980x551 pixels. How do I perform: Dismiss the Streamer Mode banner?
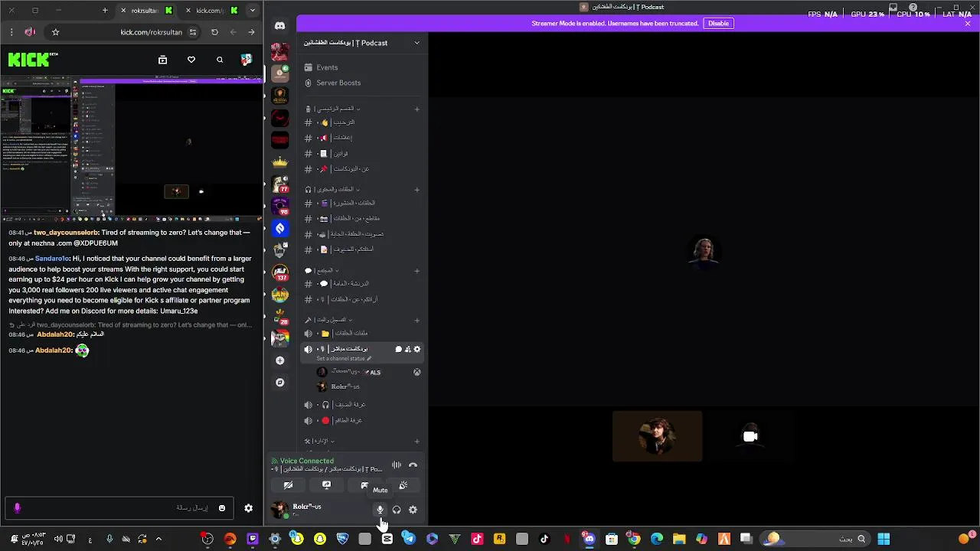click(x=967, y=23)
